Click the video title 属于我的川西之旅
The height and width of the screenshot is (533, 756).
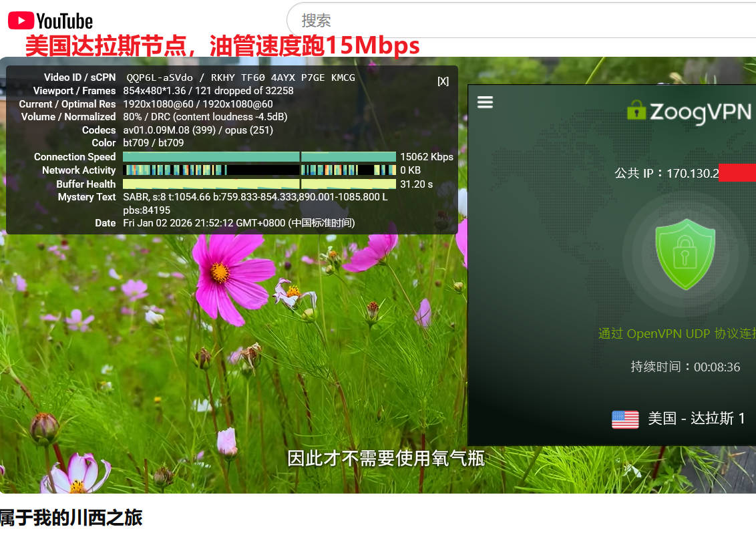click(x=71, y=518)
